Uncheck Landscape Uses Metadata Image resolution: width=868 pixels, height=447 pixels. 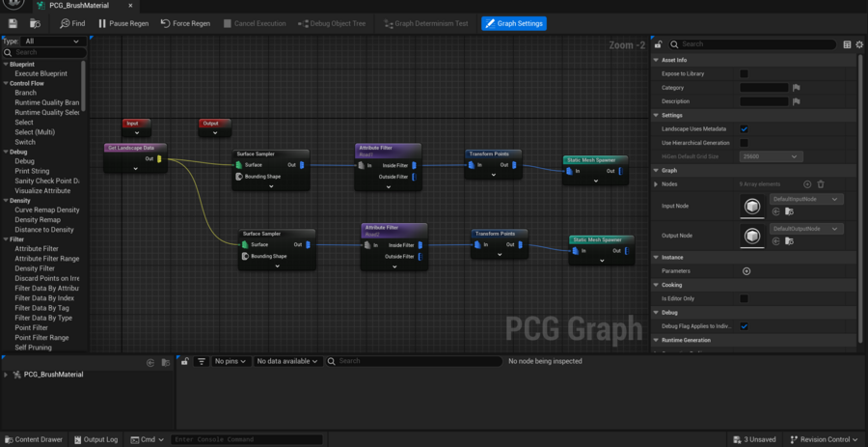[x=744, y=129]
